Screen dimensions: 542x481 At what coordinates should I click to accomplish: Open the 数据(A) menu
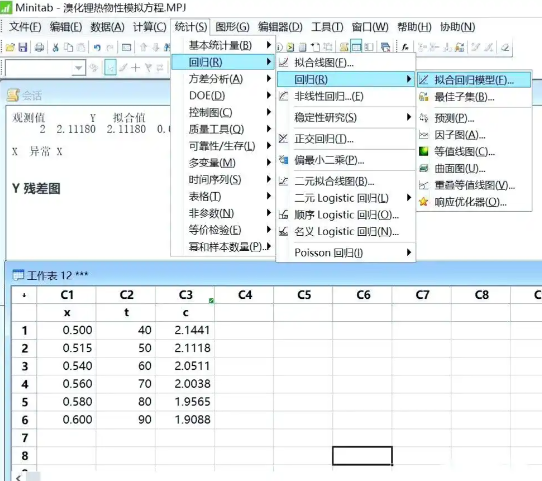tap(107, 27)
